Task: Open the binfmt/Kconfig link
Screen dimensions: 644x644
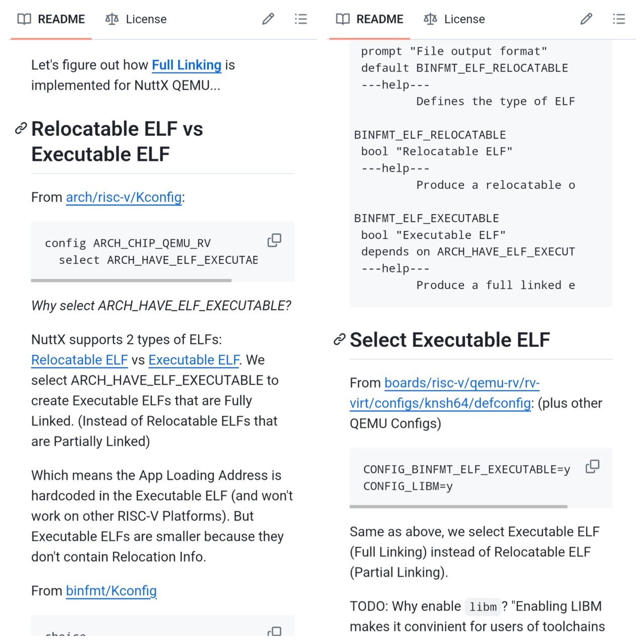Action: (x=111, y=591)
